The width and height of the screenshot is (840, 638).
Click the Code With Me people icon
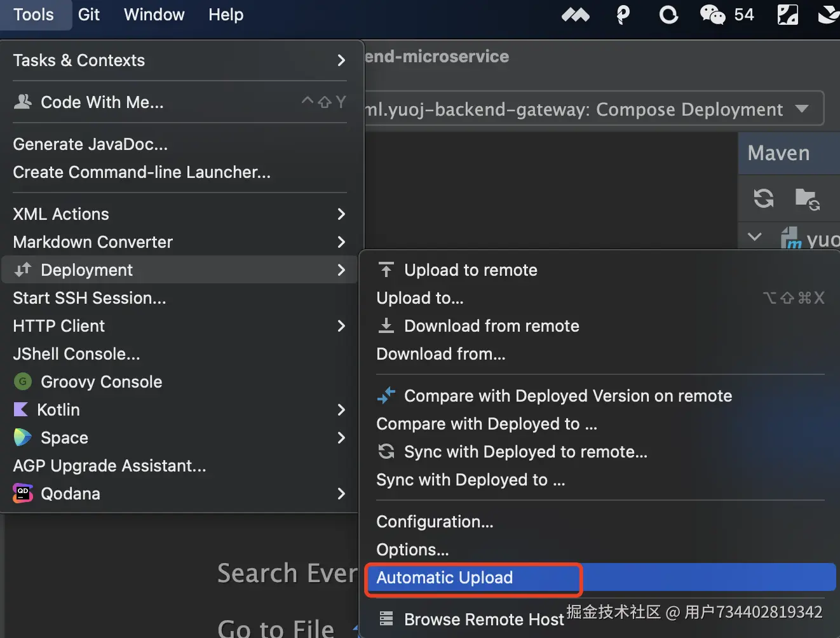point(23,102)
